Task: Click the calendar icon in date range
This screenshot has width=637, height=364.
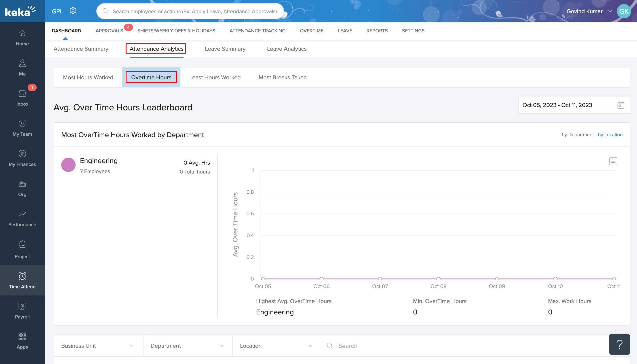Action: point(620,105)
